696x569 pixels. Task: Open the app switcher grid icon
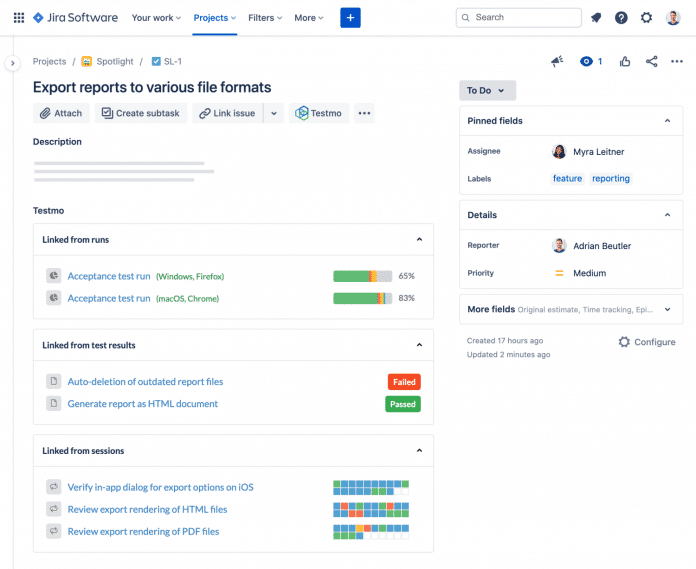tap(19, 18)
